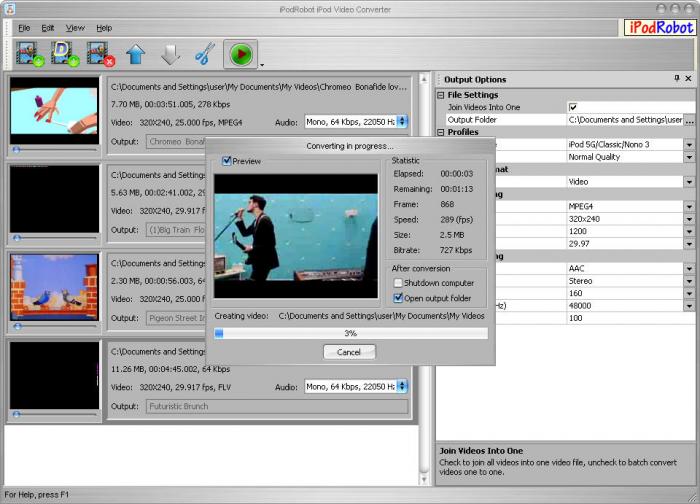This screenshot has width=700, height=504.
Task: Click the 'Remaining: 00:01:13' statistic
Action: coord(433,189)
